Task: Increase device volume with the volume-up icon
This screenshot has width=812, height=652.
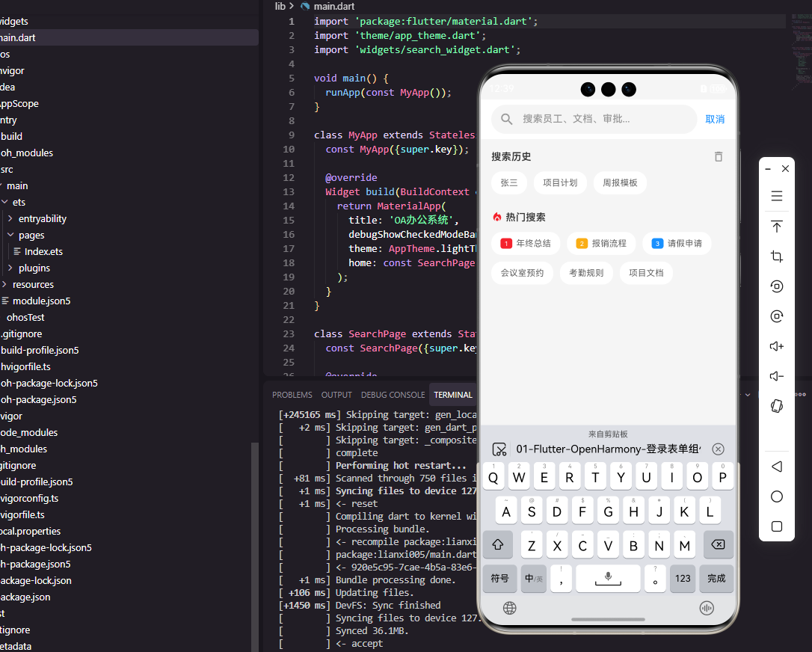Action: click(x=776, y=345)
